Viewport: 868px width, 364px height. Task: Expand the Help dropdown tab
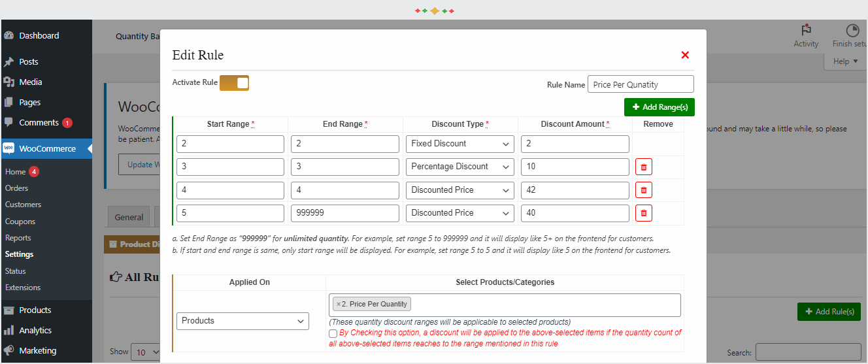point(845,61)
